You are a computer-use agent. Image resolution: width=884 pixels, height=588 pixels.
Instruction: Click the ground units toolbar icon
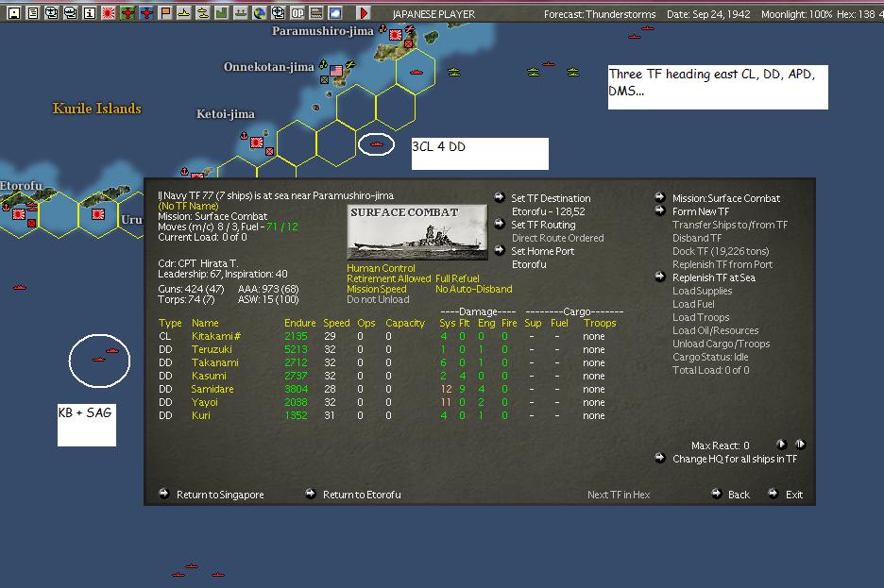pos(241,12)
